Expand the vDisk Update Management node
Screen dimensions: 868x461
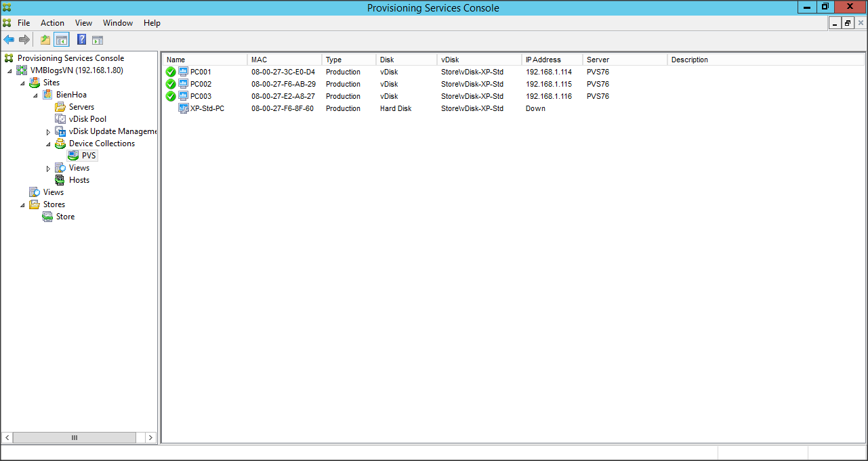click(x=48, y=131)
